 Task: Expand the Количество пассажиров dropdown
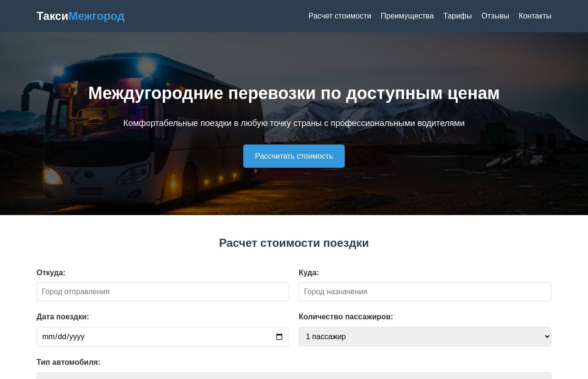point(425,336)
